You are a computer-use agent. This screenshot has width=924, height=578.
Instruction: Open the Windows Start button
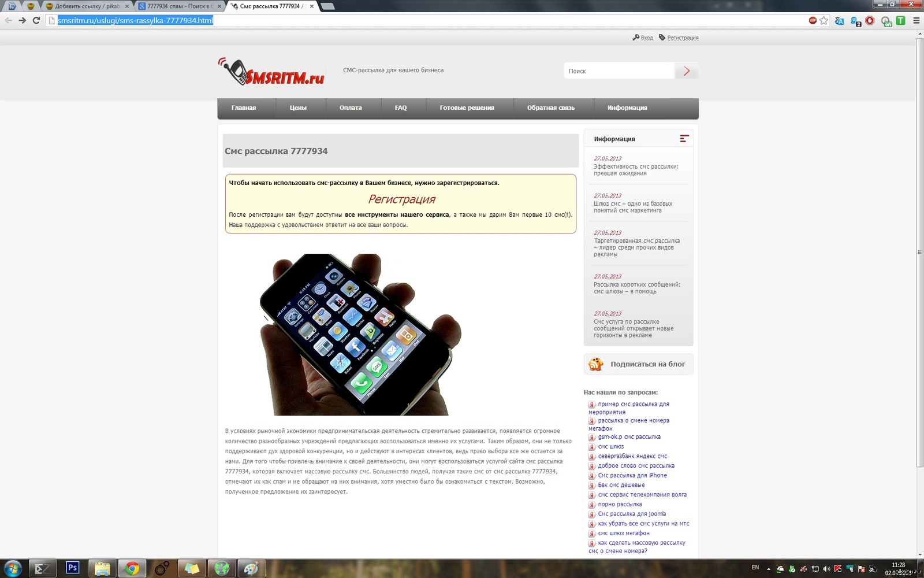(x=12, y=569)
